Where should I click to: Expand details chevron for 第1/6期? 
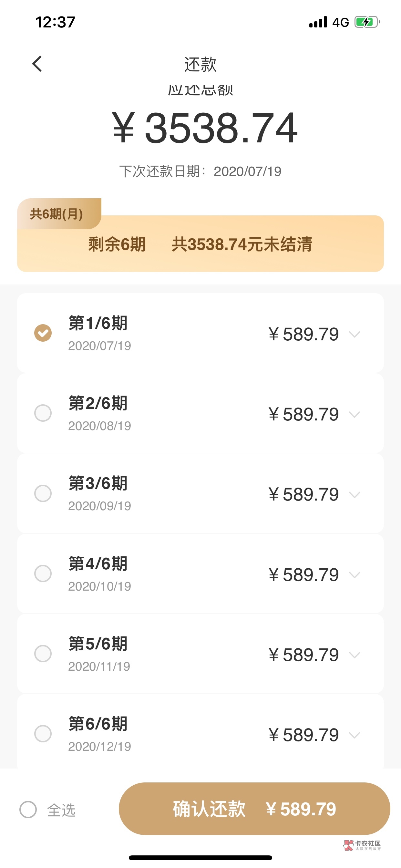[x=355, y=334]
